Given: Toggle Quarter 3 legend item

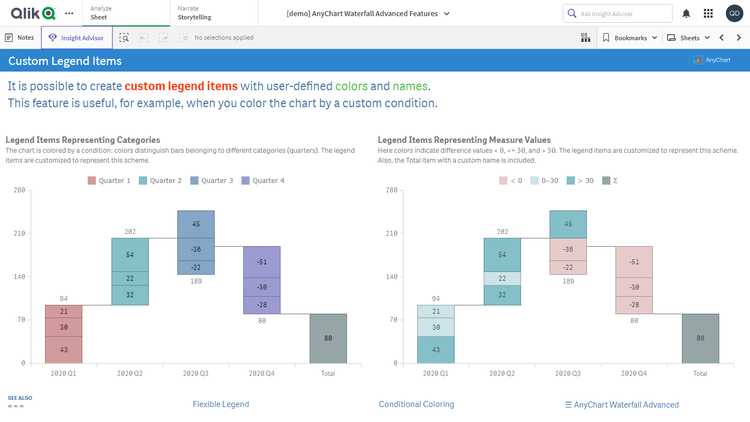Looking at the screenshot, I should (x=210, y=180).
